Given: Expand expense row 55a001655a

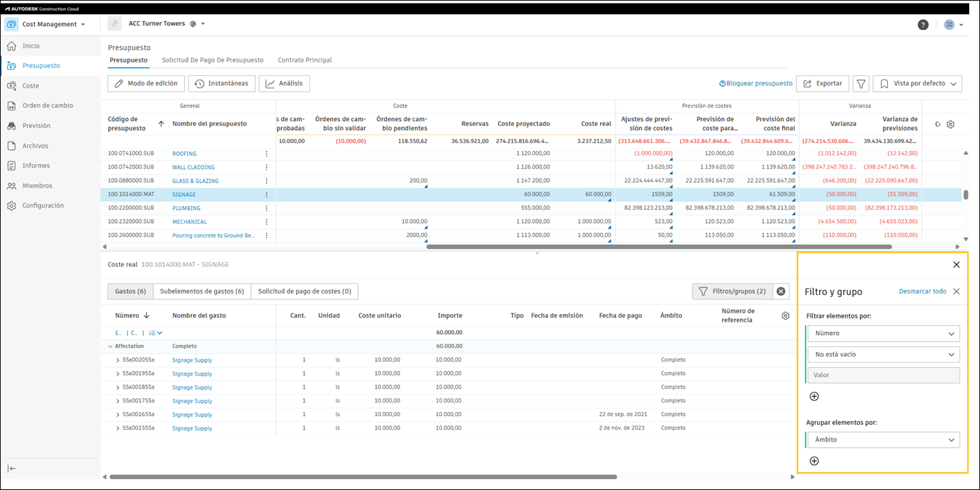Looking at the screenshot, I should click(x=118, y=415).
